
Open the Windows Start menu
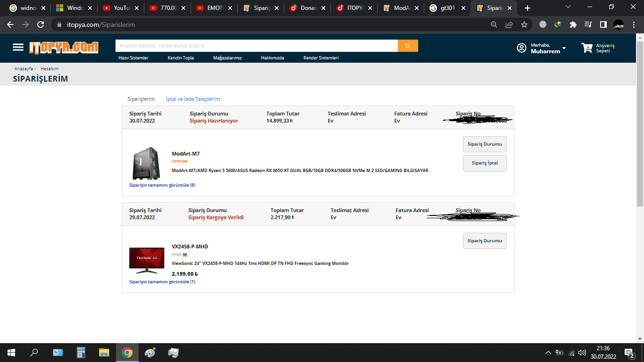point(11,353)
